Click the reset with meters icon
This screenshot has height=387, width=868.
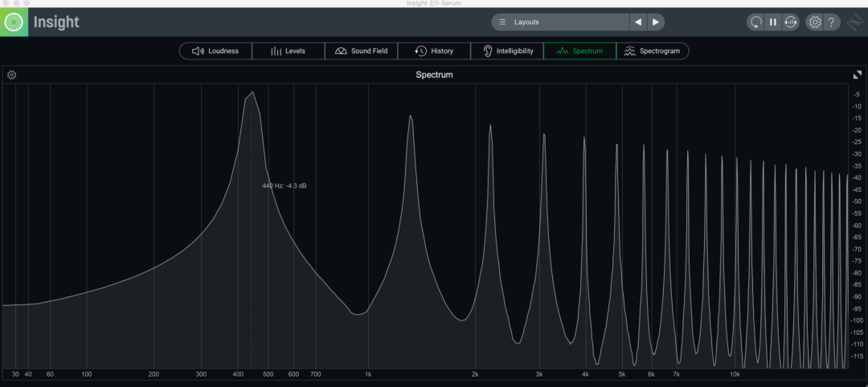pos(791,22)
